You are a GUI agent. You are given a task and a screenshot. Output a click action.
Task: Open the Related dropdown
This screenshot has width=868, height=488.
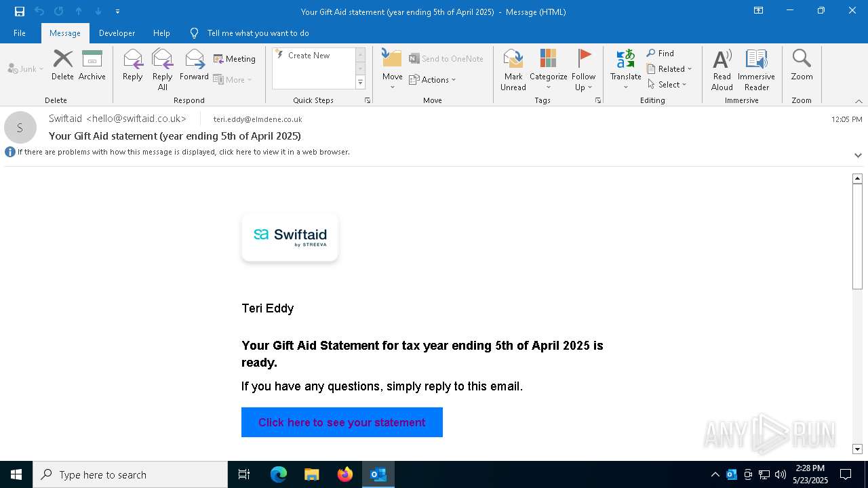pos(669,68)
